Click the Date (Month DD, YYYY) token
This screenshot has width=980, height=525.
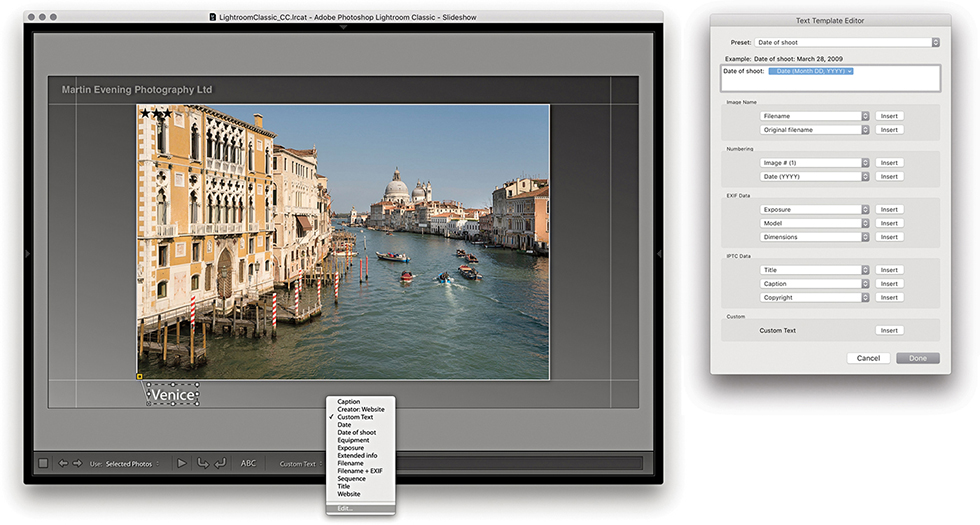click(x=811, y=71)
